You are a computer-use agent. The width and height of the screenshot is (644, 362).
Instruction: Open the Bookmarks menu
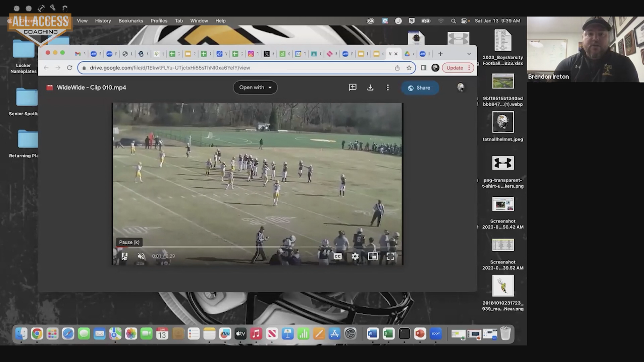click(131, 21)
